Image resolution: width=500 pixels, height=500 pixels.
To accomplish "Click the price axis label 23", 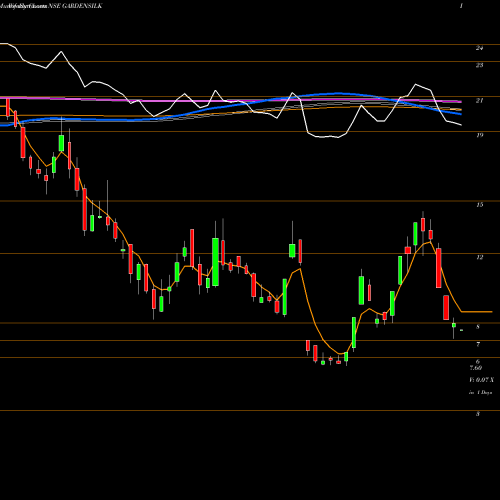I will (479, 65).
